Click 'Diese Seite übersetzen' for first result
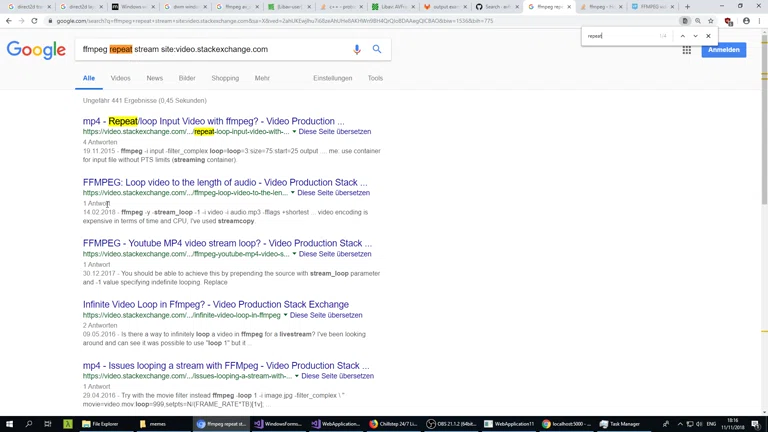The image size is (768, 432). 335,132
